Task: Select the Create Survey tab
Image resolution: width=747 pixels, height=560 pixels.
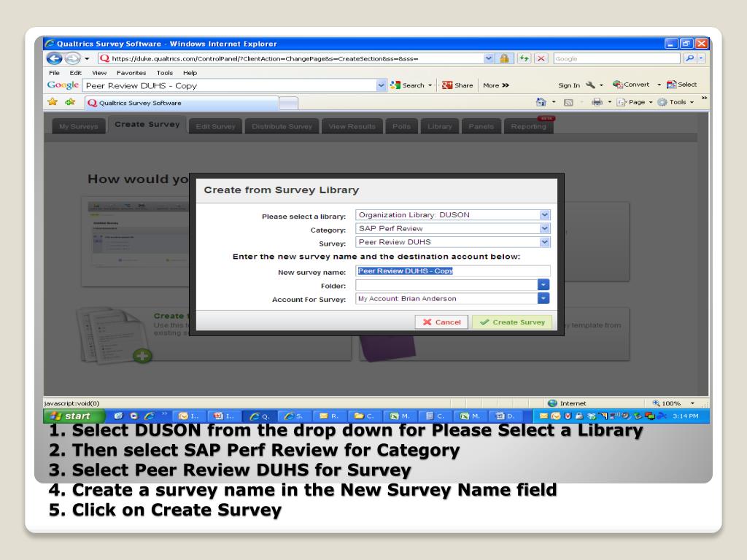Action: point(147,124)
